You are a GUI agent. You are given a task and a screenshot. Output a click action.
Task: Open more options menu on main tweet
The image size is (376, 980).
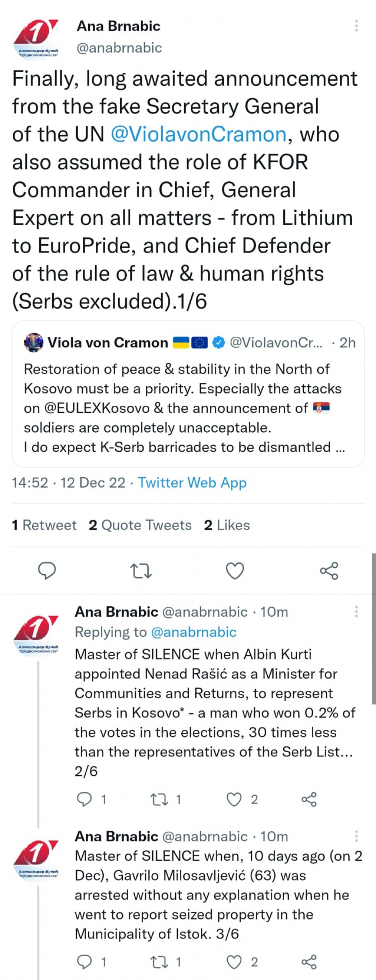[356, 26]
